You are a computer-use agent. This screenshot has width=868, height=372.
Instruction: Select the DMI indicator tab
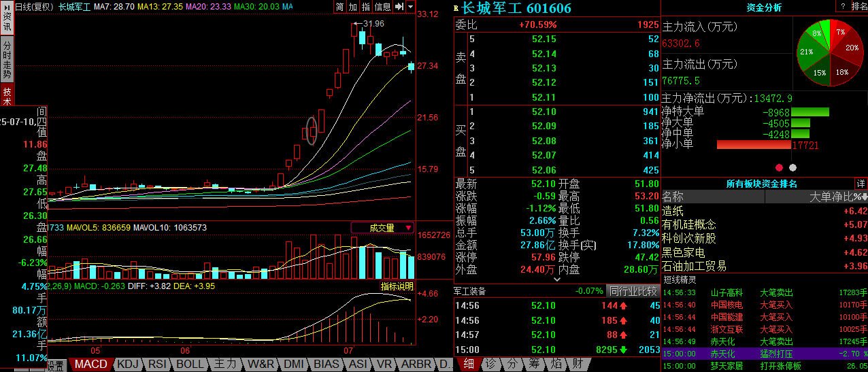(295, 365)
